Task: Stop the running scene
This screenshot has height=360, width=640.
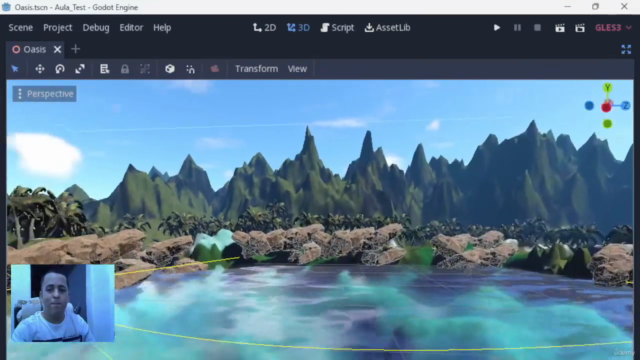Action: [537, 27]
